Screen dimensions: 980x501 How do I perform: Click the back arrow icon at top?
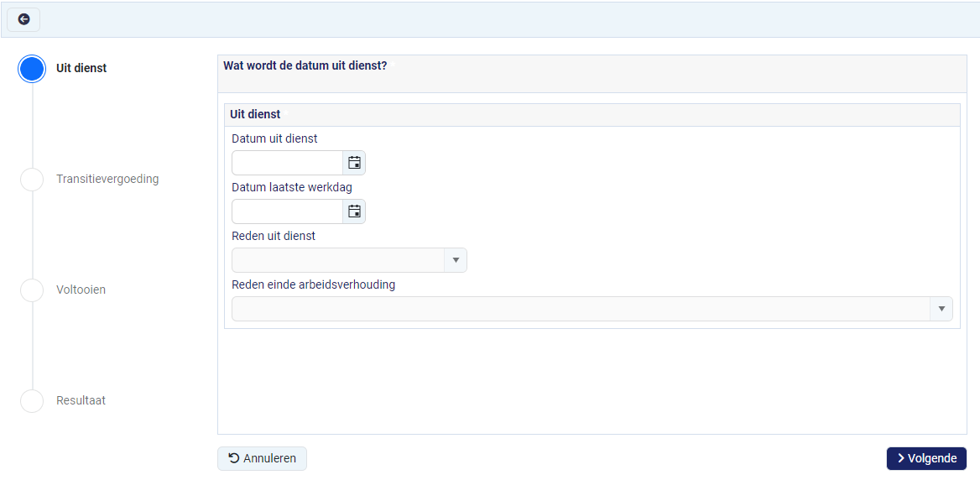tap(23, 19)
